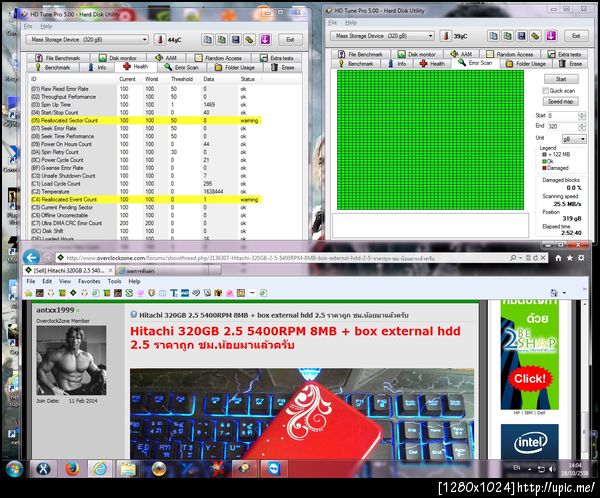Click the copy screenshot icon in left HD Tune toolbar
The height and width of the screenshot is (498, 600).
click(222, 39)
